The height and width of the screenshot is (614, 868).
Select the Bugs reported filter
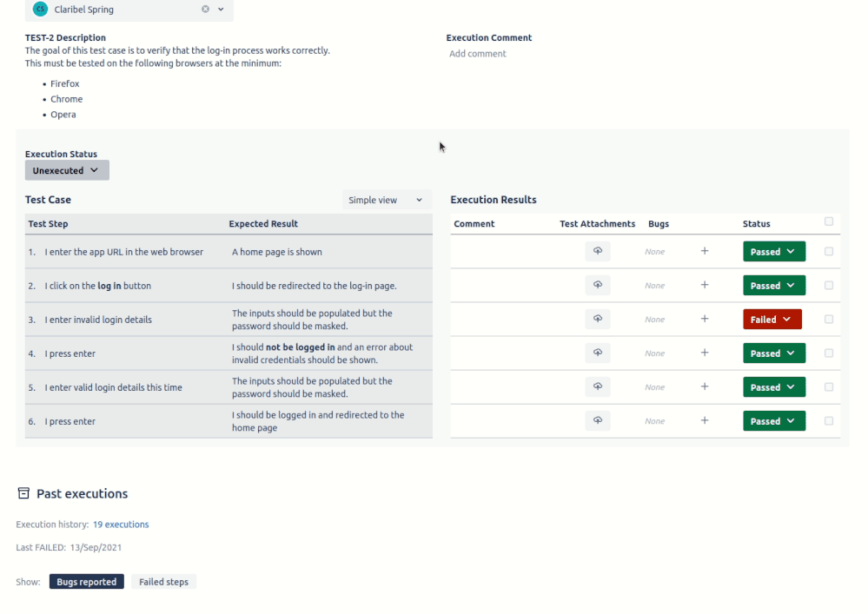click(86, 581)
